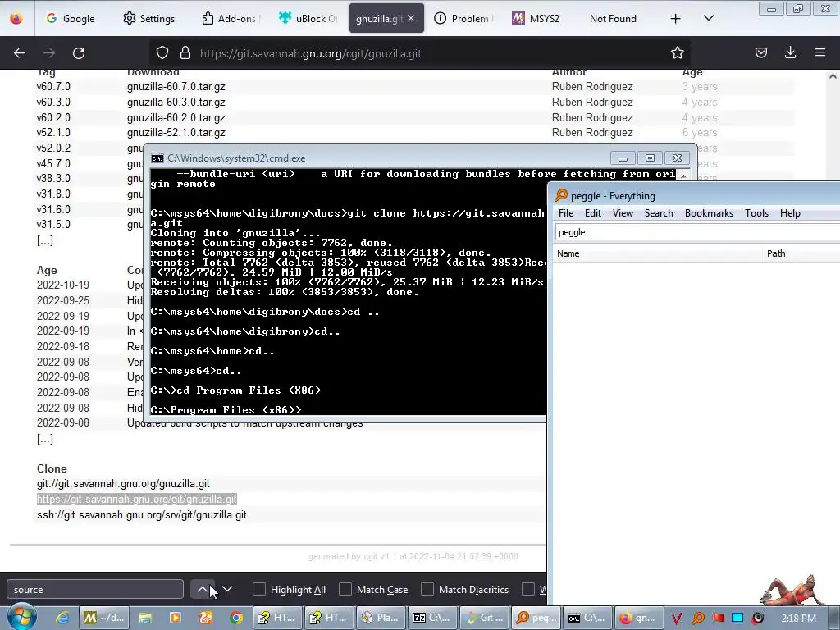Screen dimensions: 840x630
Task: Click the Everything search box containing peggle
Action: (696, 232)
